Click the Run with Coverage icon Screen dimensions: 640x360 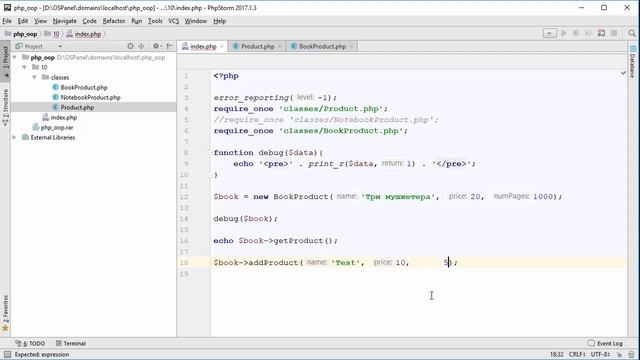588,33
